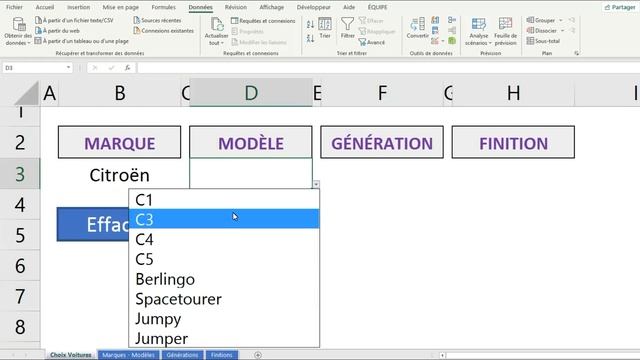640x360 pixels.
Task: Open the Fichier tab
Action: pos(14,7)
